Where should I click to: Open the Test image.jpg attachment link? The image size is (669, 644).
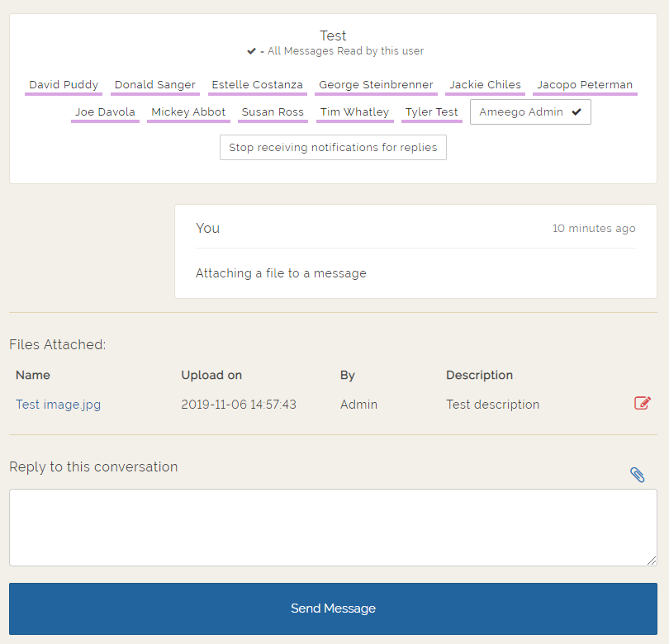click(58, 405)
